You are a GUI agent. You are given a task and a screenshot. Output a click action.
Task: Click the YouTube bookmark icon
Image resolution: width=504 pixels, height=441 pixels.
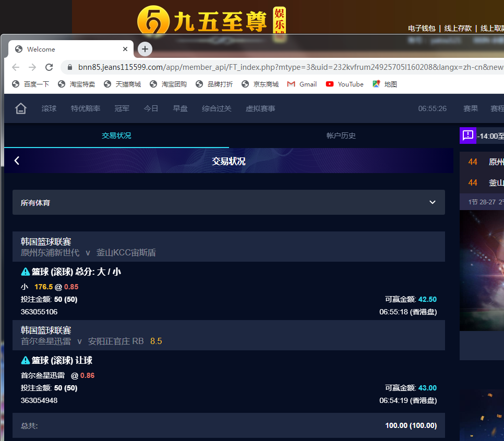(x=330, y=84)
